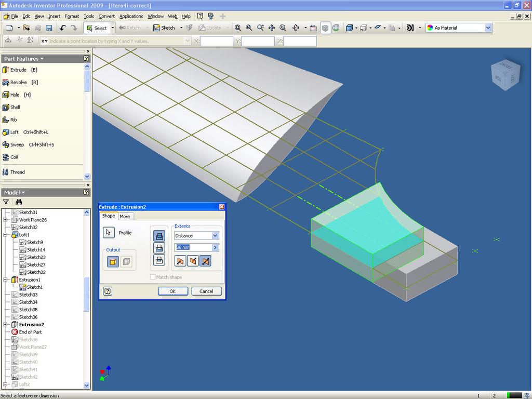The width and height of the screenshot is (532, 399).
Task: Redo the last undone action
Action: (x=74, y=28)
